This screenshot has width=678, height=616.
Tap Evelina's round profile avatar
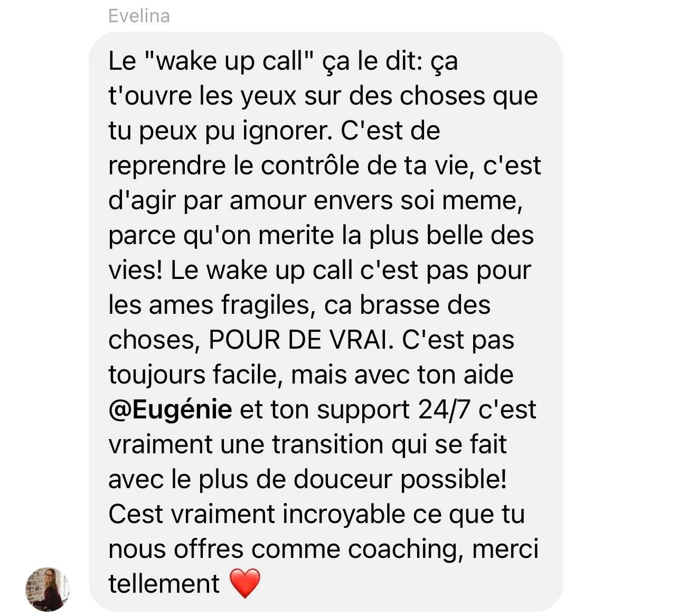(48, 589)
